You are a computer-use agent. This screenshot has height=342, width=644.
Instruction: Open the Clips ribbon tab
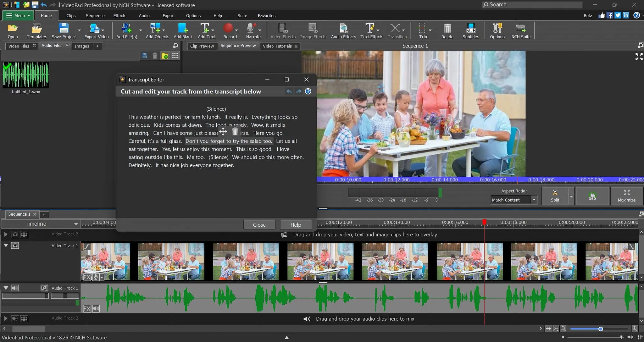point(71,15)
